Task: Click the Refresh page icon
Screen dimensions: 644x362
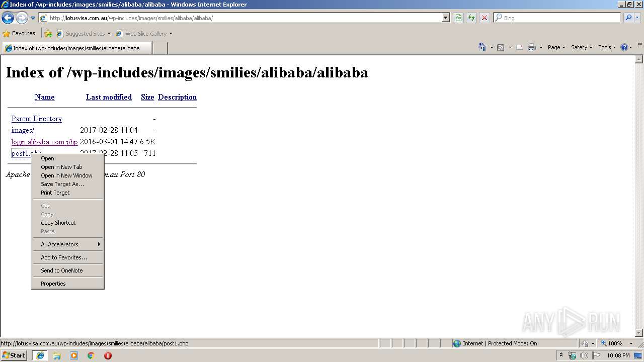Action: coord(471,18)
